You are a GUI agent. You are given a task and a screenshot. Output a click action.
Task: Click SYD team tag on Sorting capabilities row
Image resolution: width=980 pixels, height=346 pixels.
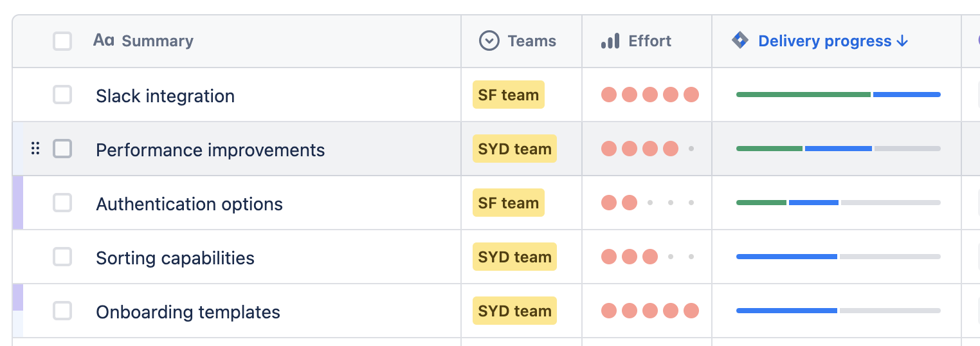click(514, 257)
